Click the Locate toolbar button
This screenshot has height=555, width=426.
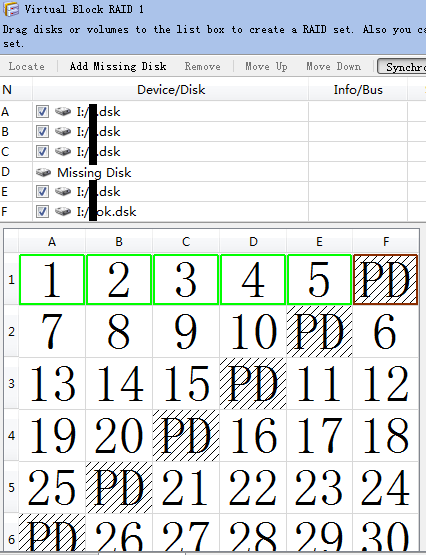coord(27,66)
